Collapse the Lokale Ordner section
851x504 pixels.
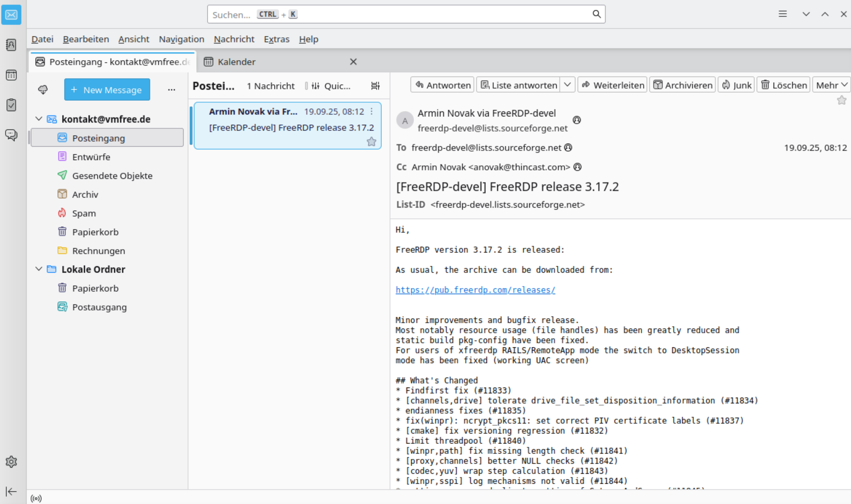(x=38, y=268)
